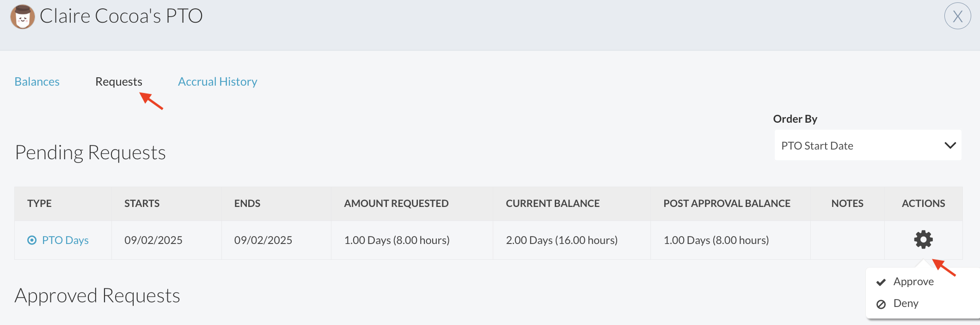This screenshot has height=325, width=980.
Task: Click the dropdown chevron arrow
Action: 950,145
